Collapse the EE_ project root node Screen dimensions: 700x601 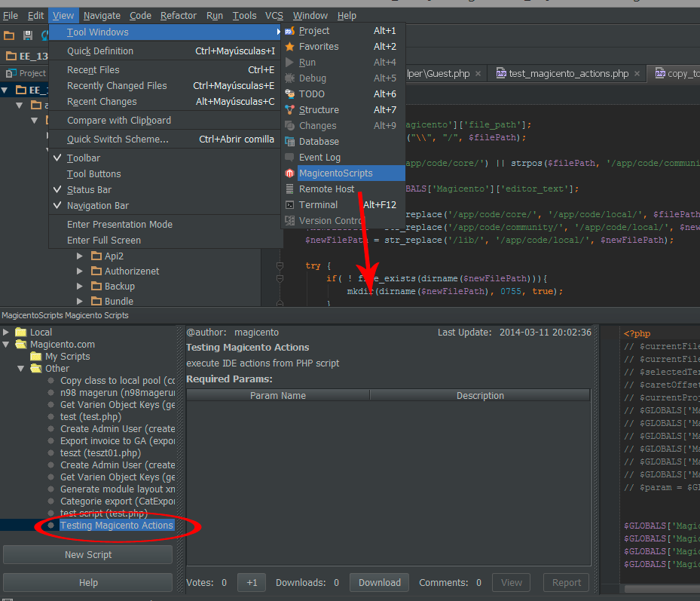pos(5,90)
